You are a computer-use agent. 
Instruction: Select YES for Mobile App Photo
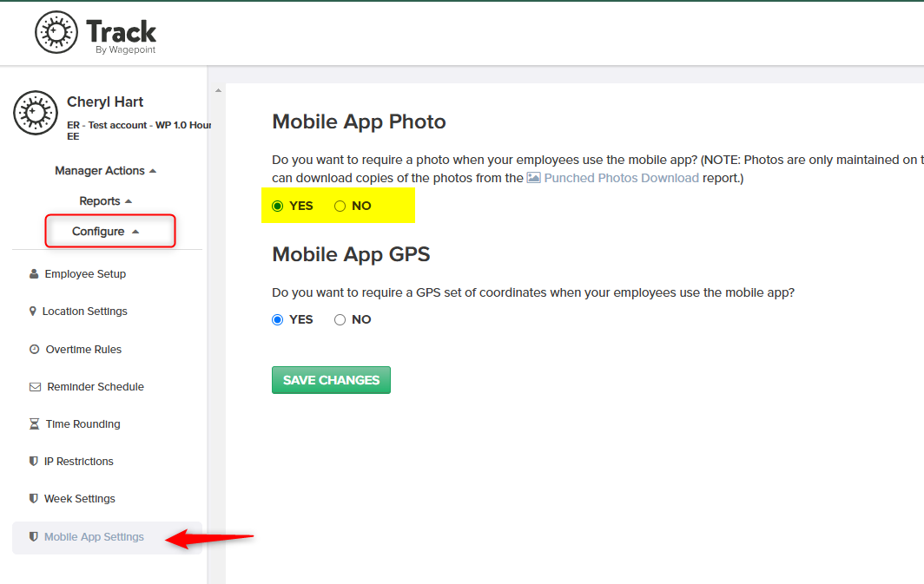pos(278,206)
